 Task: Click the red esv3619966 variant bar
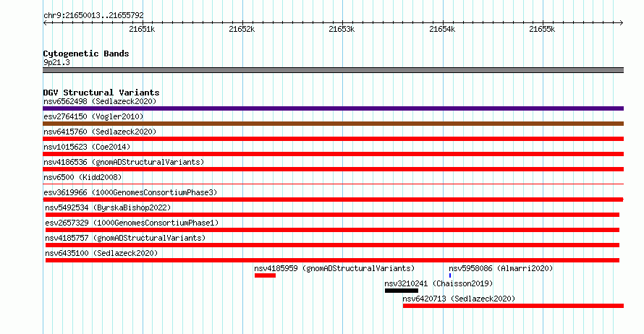pyautogui.click(x=333, y=200)
